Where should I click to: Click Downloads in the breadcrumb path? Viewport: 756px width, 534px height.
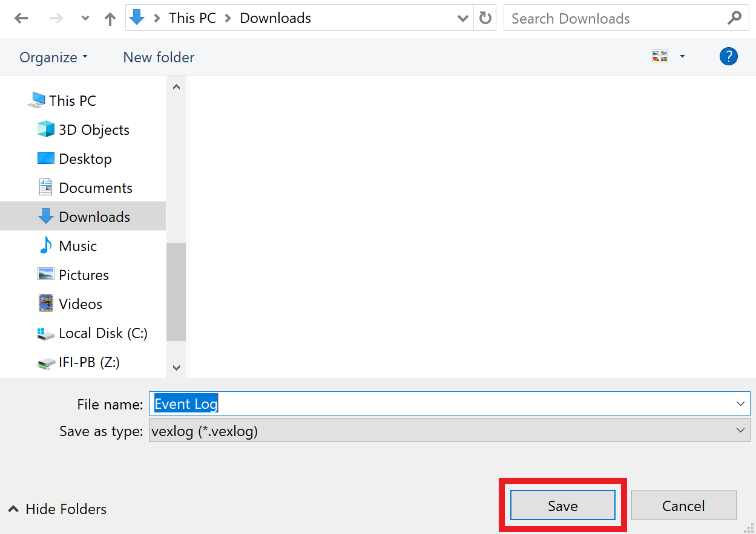coord(275,18)
